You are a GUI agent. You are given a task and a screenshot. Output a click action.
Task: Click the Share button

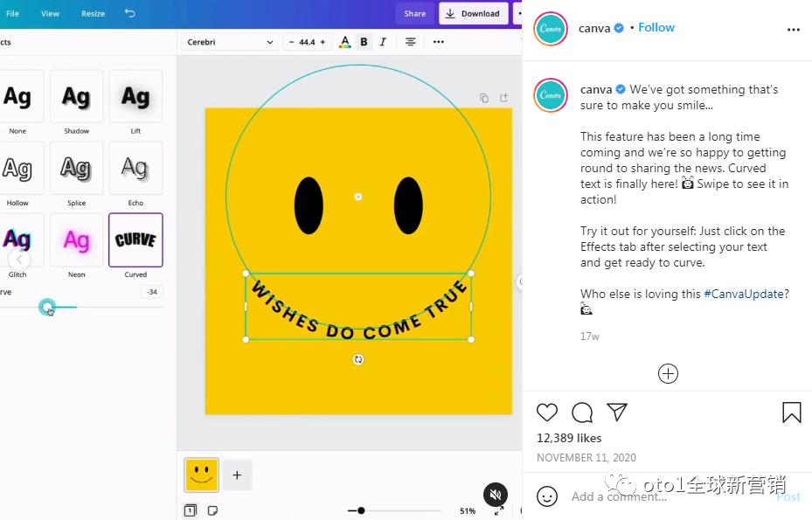point(415,13)
